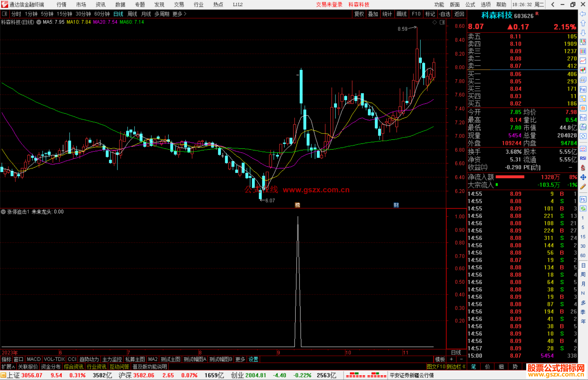Viewport: 588px width, 380px height.
Task: Open the formula f(x) sidebar icon
Action: 583,127
